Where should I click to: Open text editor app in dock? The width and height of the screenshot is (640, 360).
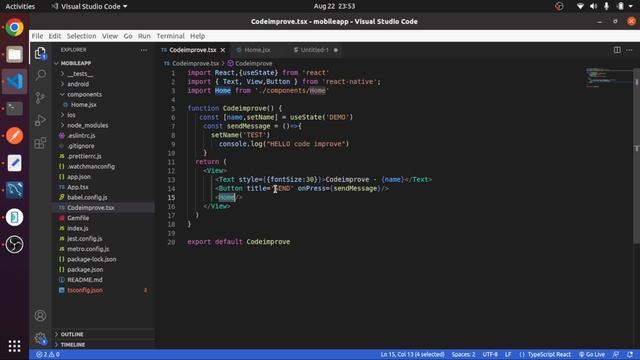point(14,163)
